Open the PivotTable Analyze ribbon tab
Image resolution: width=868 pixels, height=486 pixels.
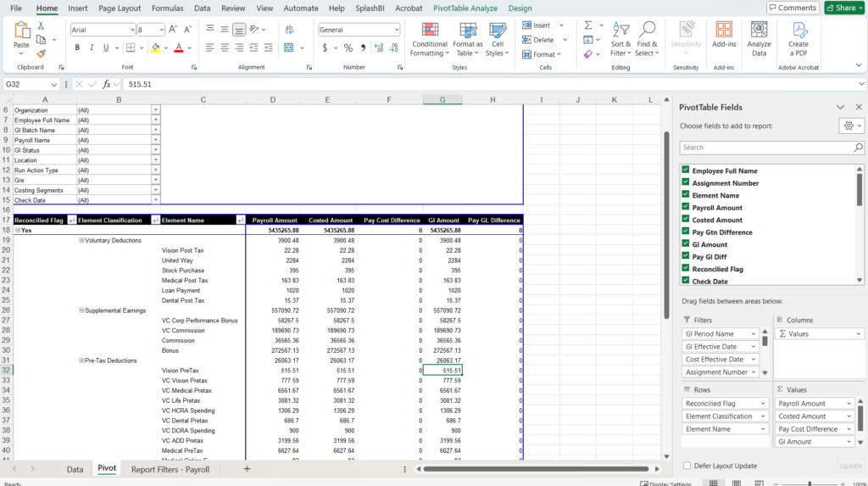tap(465, 8)
